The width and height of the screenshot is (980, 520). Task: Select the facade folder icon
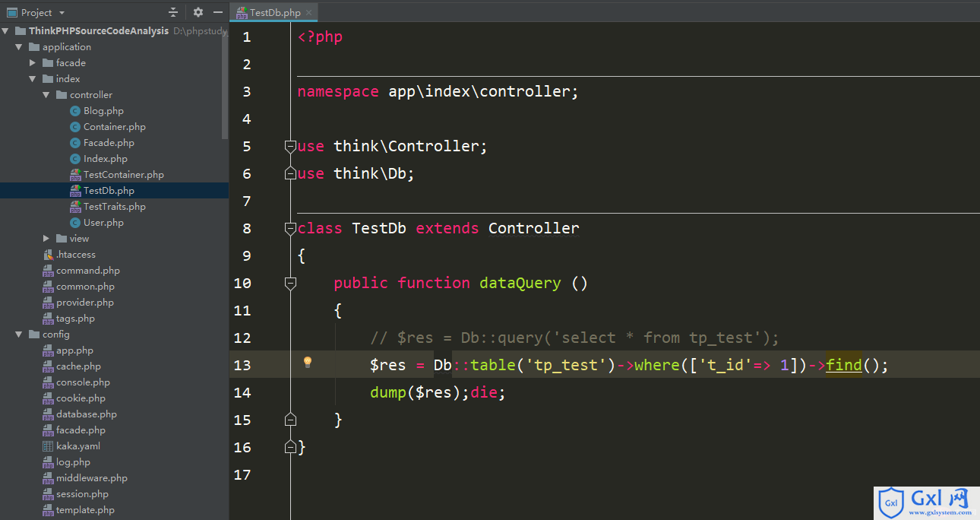[x=48, y=63]
